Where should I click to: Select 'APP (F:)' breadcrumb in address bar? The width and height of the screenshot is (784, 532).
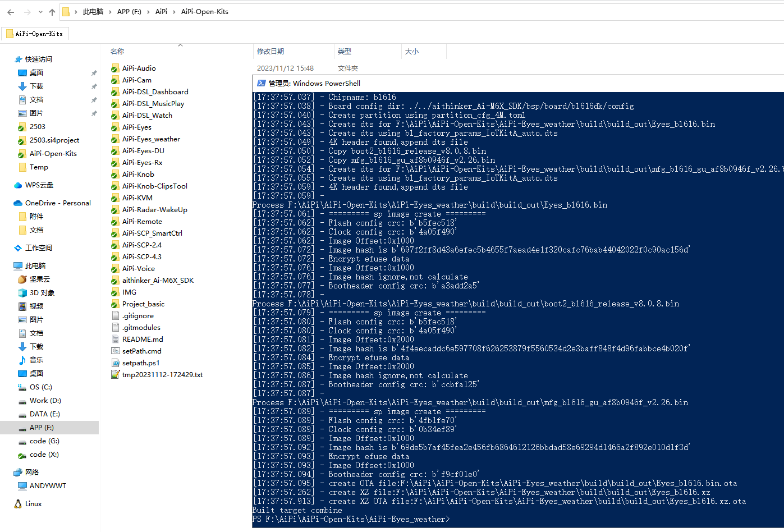tap(129, 12)
